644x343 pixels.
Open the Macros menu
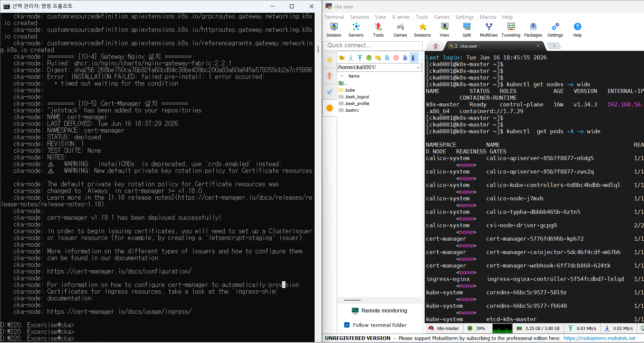488,17
